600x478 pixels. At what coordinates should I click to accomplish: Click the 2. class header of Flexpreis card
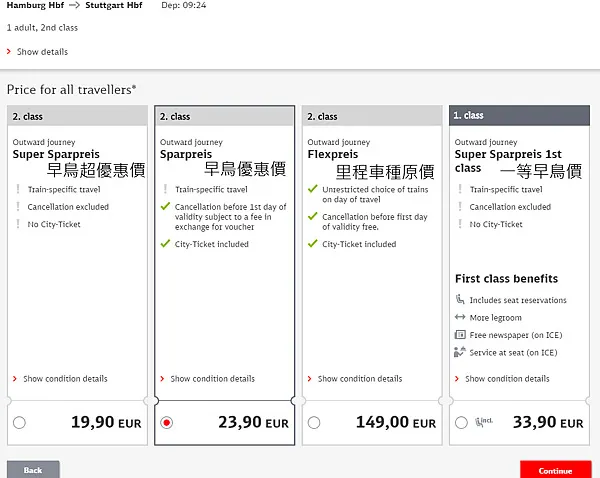tap(372, 116)
